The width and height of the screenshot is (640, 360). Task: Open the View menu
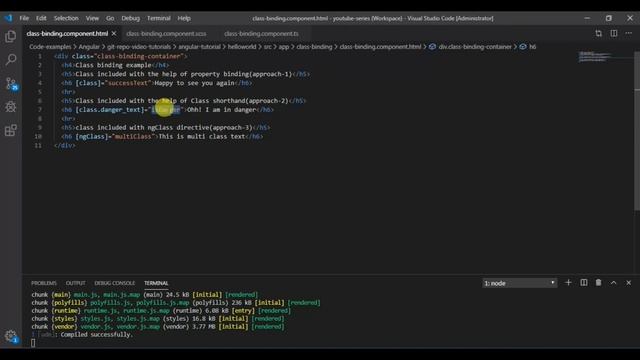92,18
